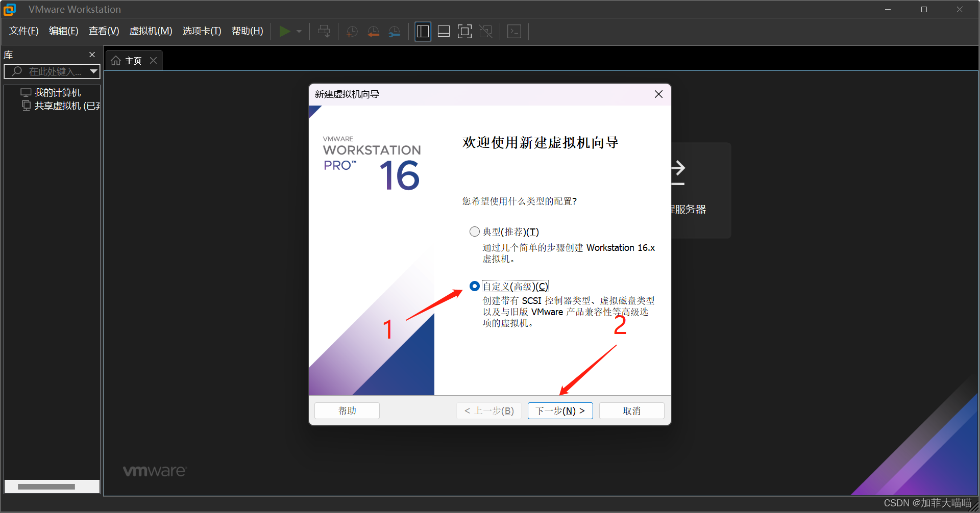Toggle the show library sidebar icon
This screenshot has width=980, height=513.
(423, 32)
